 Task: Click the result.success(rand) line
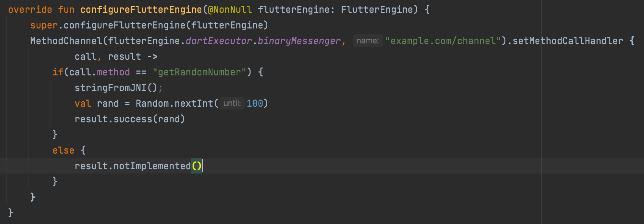click(130, 119)
